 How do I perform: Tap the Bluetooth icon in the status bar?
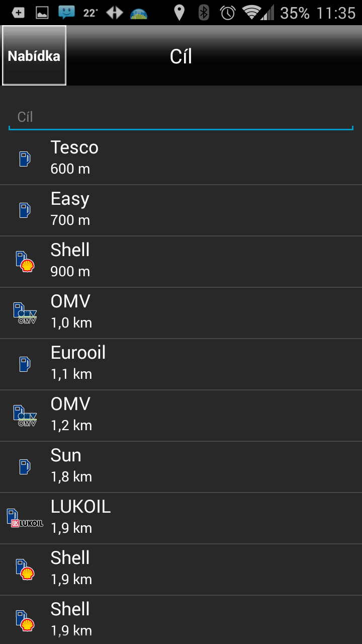[204, 13]
